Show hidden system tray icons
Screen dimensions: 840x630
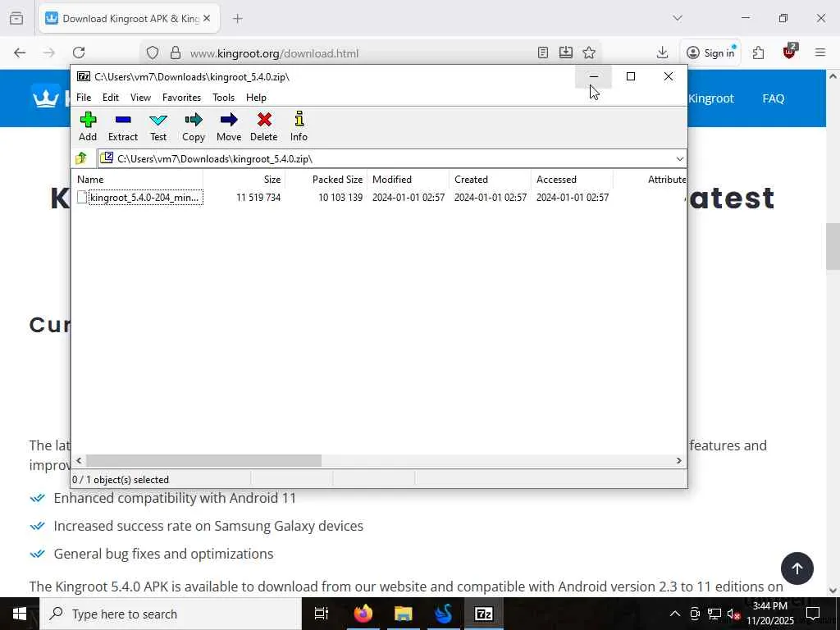tap(675, 614)
